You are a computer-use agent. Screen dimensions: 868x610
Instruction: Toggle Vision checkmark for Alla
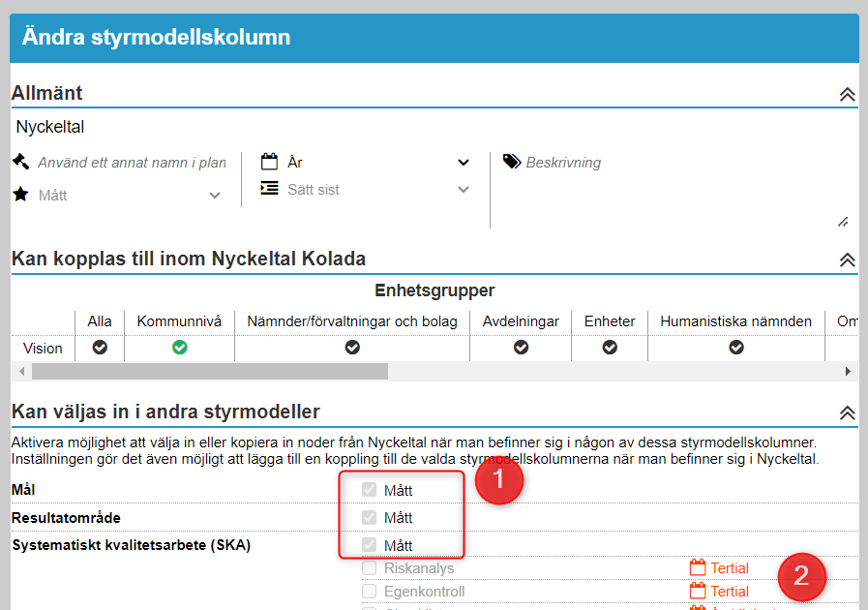[x=100, y=348]
